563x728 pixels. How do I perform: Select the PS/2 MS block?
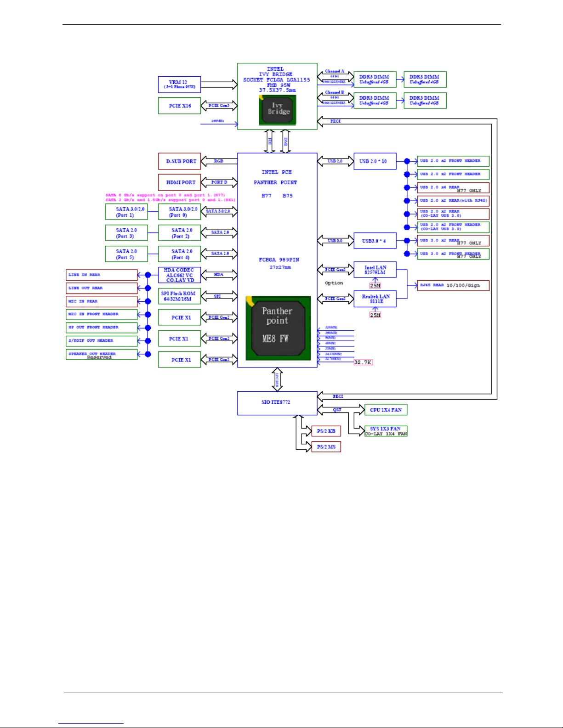point(326,446)
